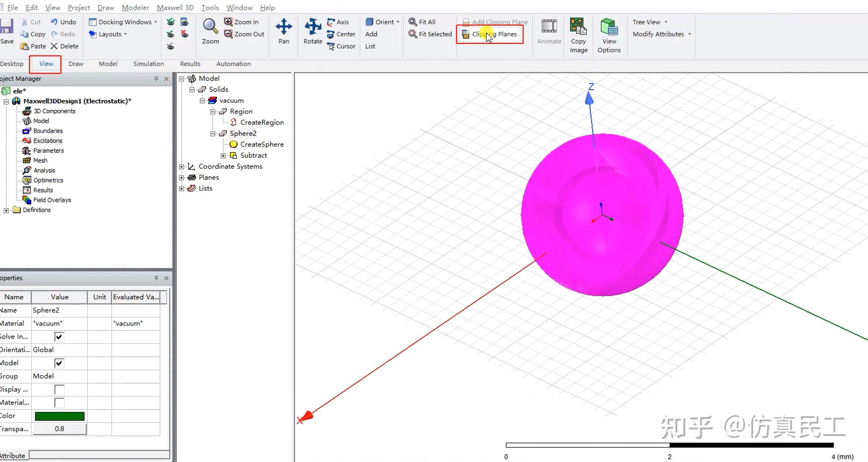Viewport: 868px width, 462px height.
Task: Select CreateSphere in the model tree
Action: [261, 144]
